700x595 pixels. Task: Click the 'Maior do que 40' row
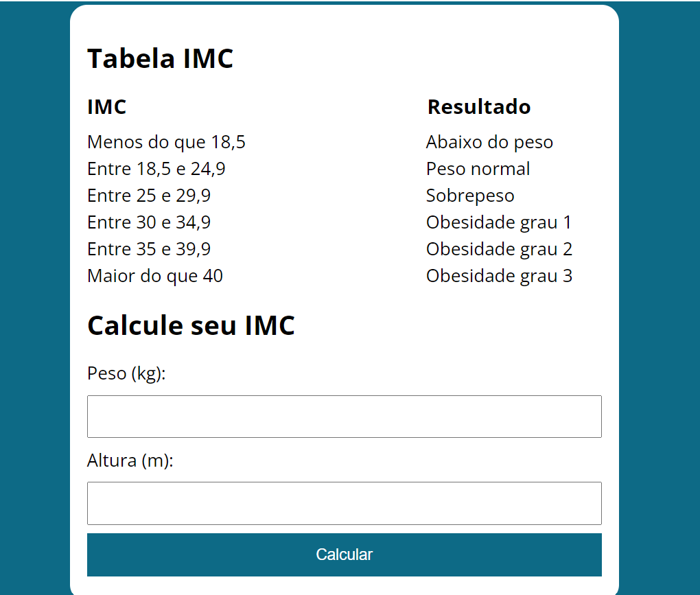154,276
